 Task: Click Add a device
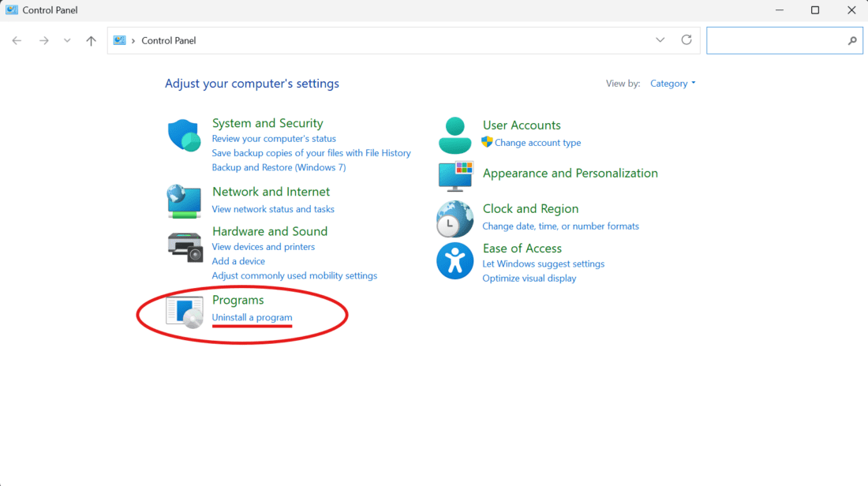click(238, 261)
